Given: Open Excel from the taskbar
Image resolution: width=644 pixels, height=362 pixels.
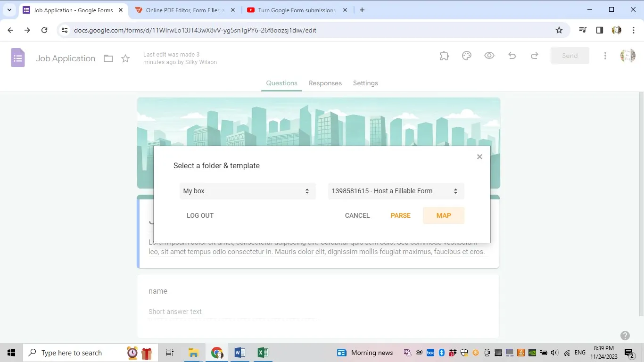Looking at the screenshot, I should tap(263, 352).
